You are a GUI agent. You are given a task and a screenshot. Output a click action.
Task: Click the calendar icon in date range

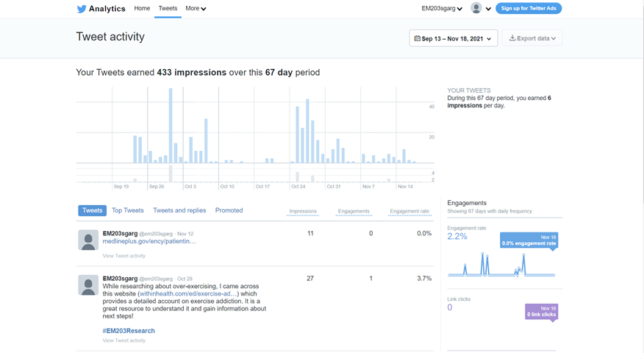tap(417, 38)
